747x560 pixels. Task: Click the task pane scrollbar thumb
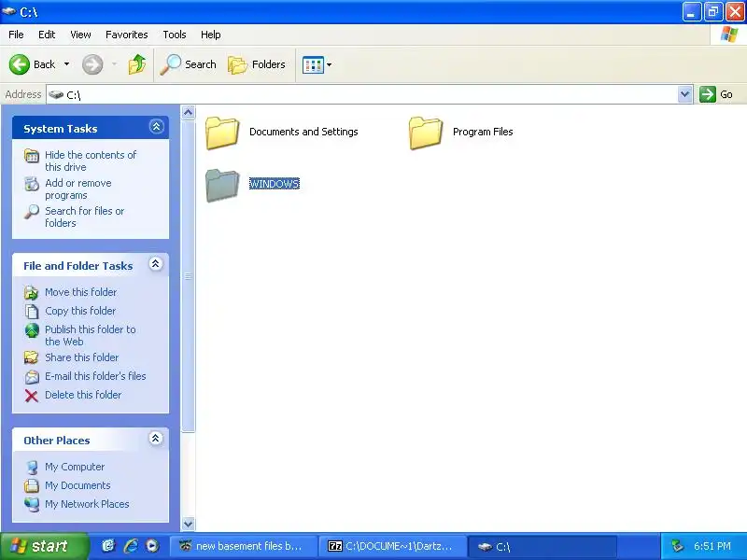click(x=189, y=276)
